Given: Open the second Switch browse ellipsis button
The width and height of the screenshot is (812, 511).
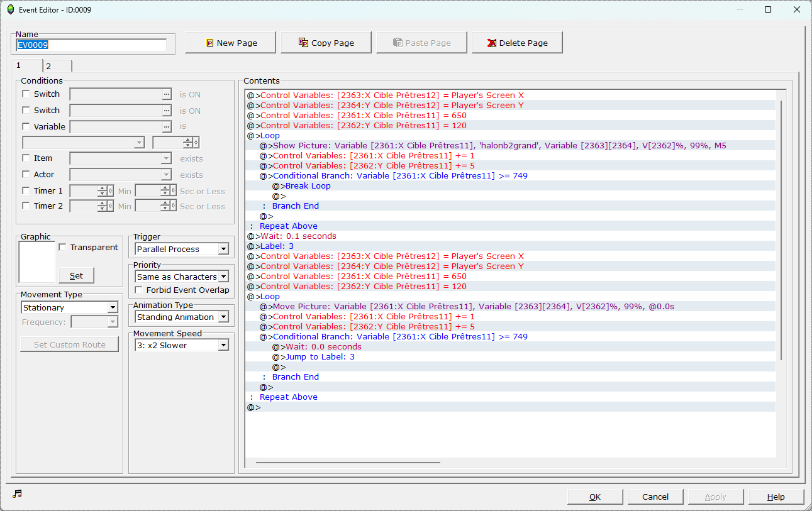Looking at the screenshot, I should coord(166,111).
